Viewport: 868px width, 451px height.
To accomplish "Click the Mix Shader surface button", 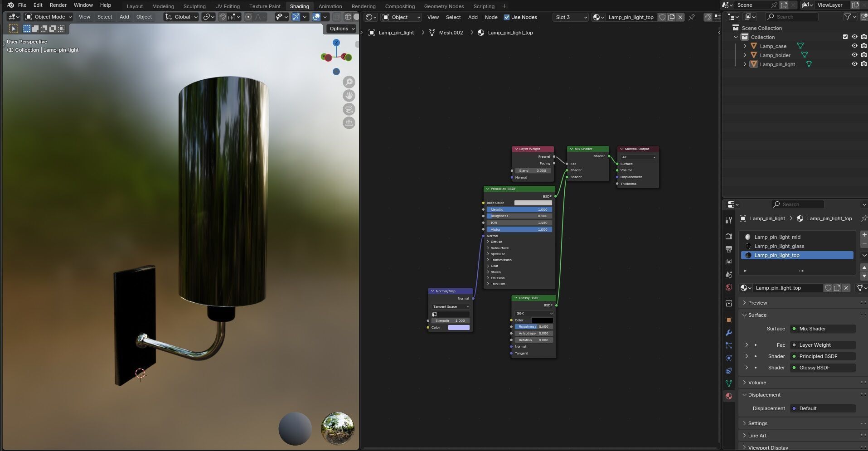I will pos(823,329).
